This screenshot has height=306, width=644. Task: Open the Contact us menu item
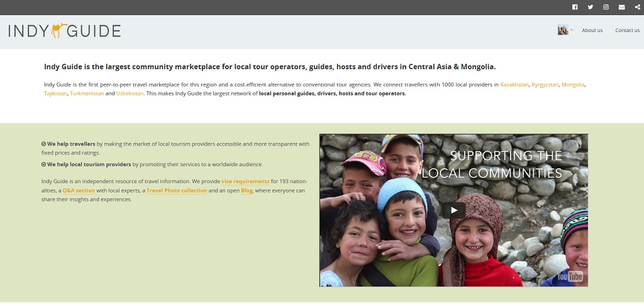[x=627, y=30]
